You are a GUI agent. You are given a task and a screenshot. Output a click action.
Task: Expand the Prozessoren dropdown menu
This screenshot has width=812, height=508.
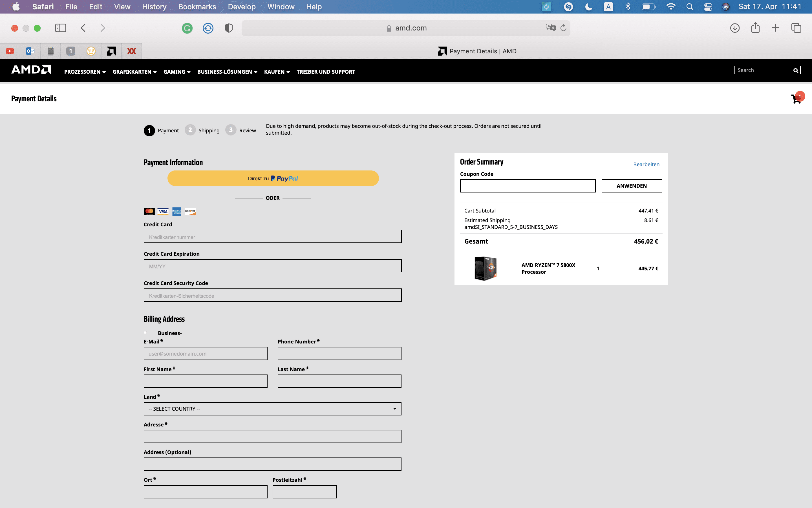point(85,72)
